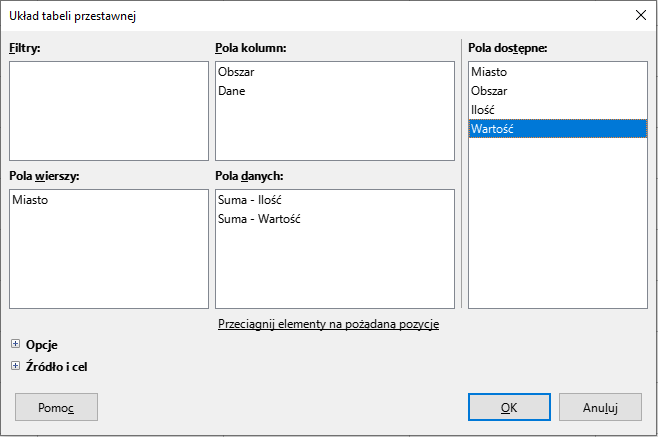658x437 pixels.
Task: Open help with the Pomoc button
Action: pos(56,408)
